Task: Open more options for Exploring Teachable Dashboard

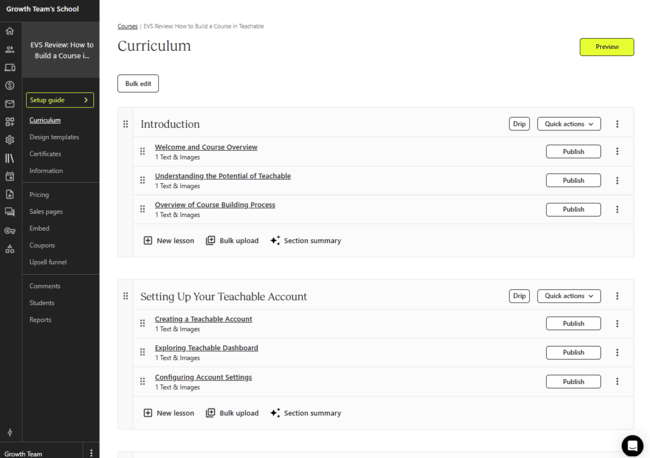Action: coord(617,352)
